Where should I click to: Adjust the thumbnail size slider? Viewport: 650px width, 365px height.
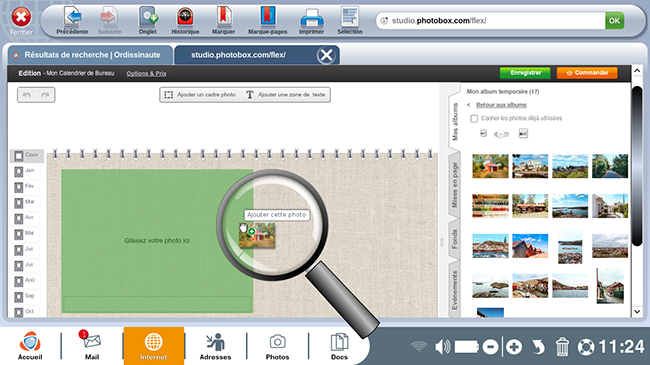[502, 134]
